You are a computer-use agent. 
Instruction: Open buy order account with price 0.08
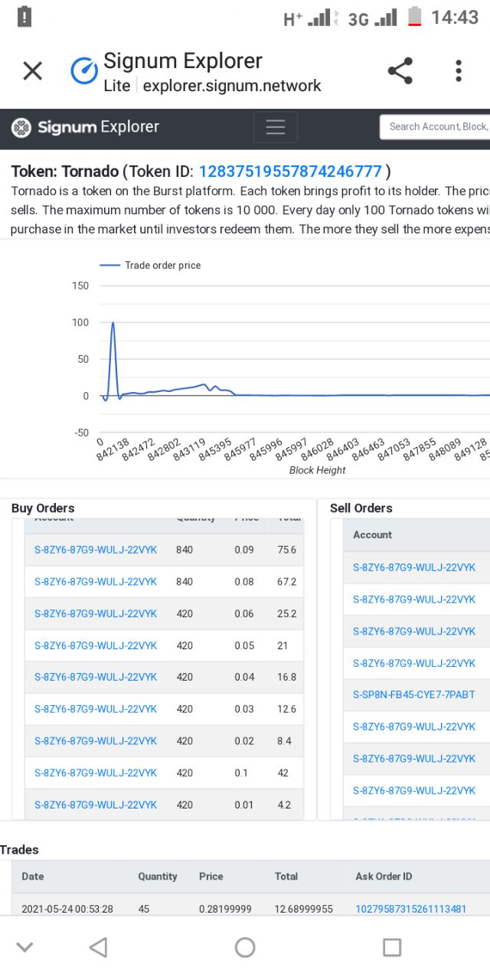[x=96, y=582]
